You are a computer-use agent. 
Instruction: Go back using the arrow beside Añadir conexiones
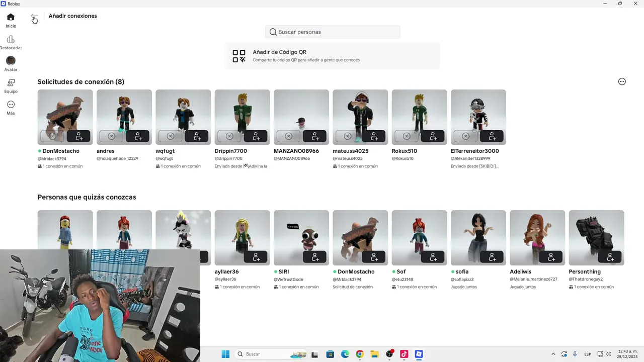click(34, 17)
